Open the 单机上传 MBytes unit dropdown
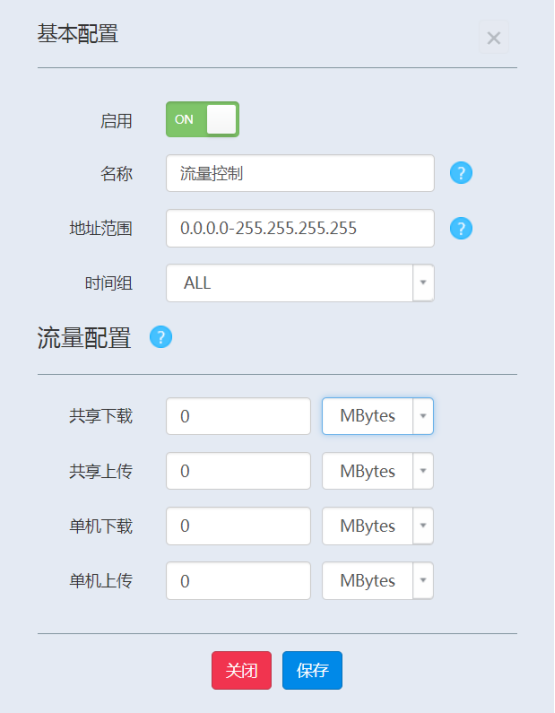Image resolution: width=555 pixels, height=713 pixels. coord(378,581)
